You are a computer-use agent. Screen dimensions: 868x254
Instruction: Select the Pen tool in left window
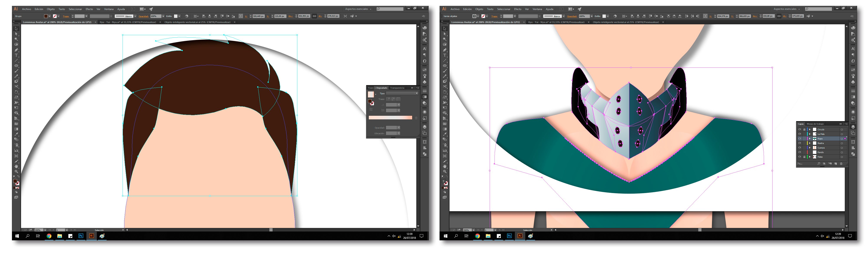16,50
